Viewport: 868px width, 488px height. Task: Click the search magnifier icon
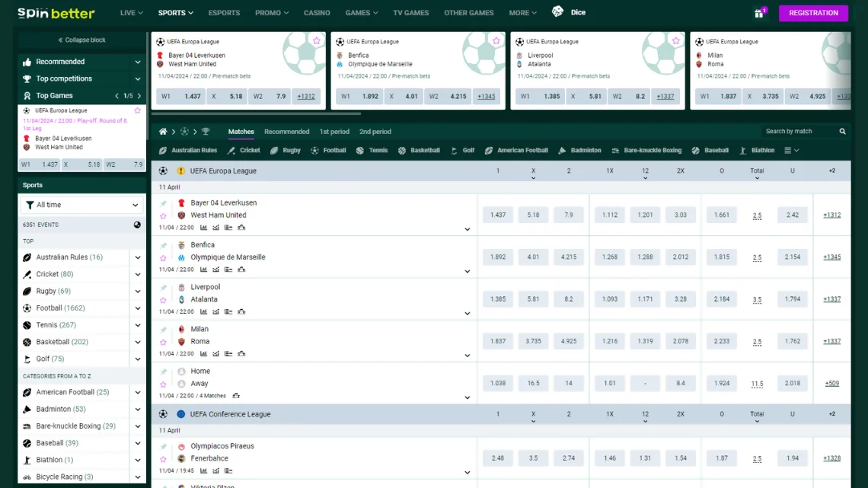(x=843, y=131)
